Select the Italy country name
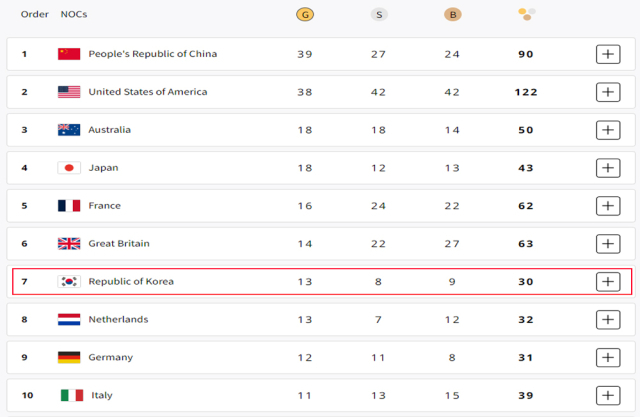 102,395
